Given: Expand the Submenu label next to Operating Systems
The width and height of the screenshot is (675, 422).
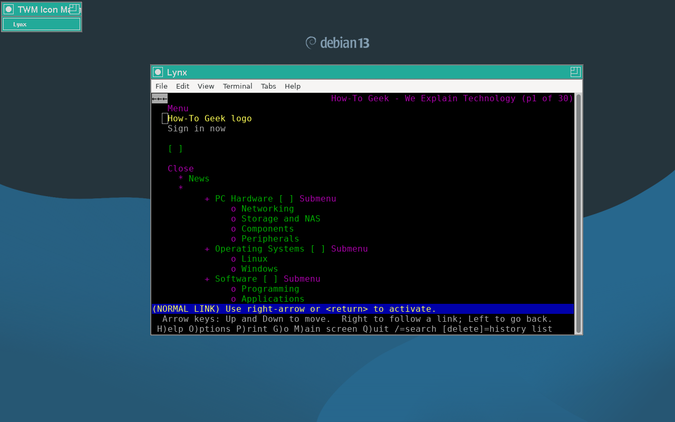Looking at the screenshot, I should coord(350,249).
